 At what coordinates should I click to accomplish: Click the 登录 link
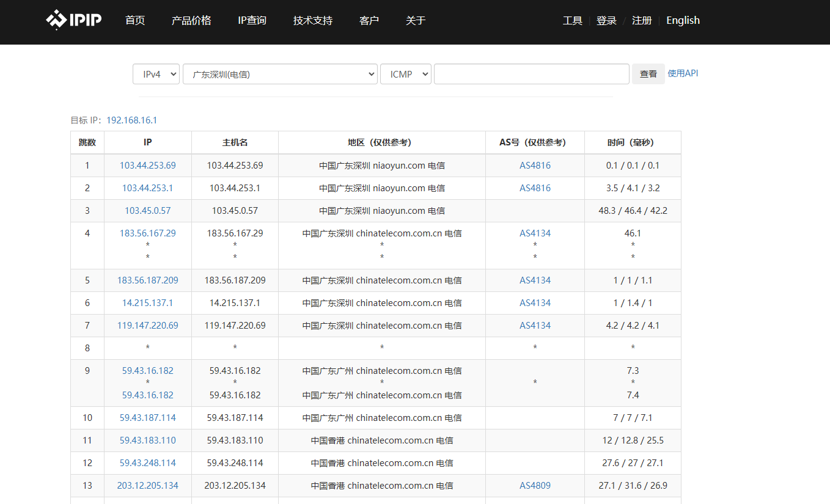[606, 21]
